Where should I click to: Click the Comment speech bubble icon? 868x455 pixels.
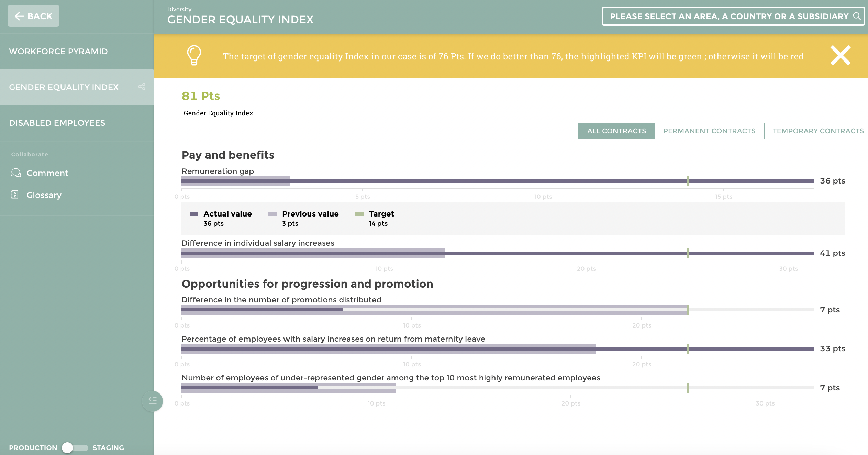[16, 173]
